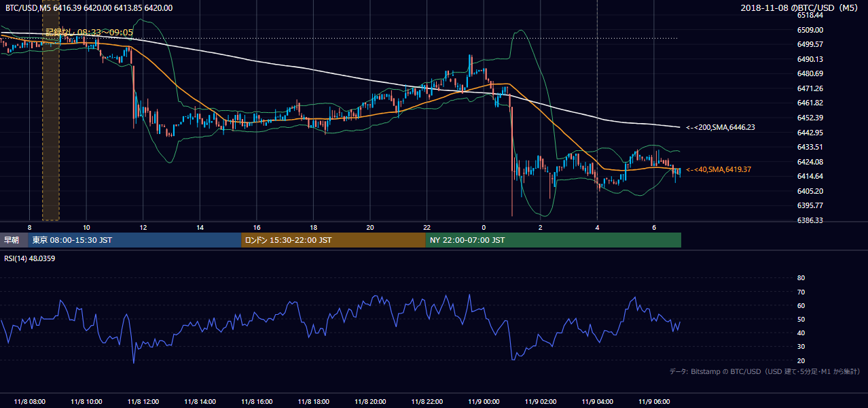The image size is (868, 408).
Task: Click the BTC/USD,M5 OHLC header text
Action: 89,8
